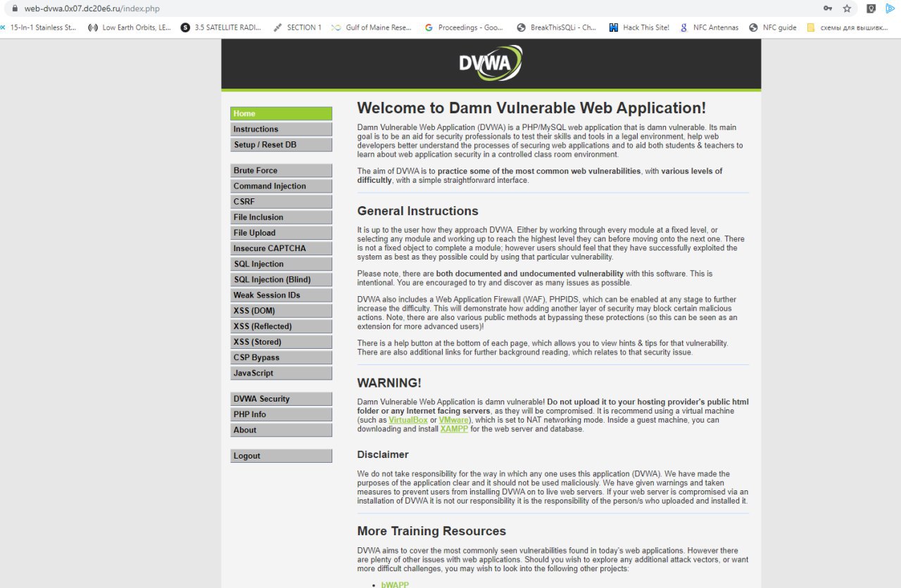Open the XSS (Stored) module
This screenshot has width=901, height=588.
tap(281, 342)
